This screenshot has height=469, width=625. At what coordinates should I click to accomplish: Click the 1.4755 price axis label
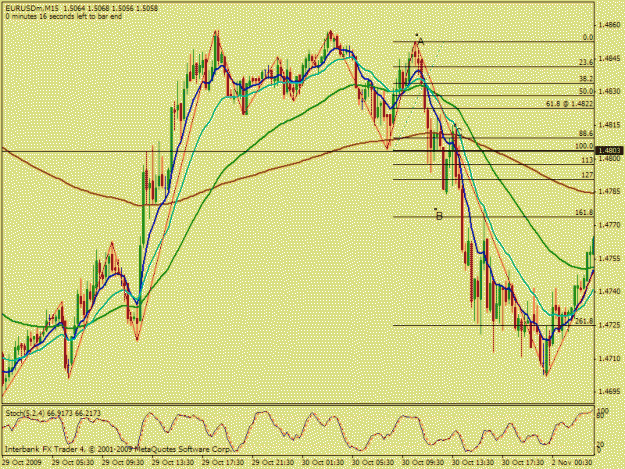(610, 259)
